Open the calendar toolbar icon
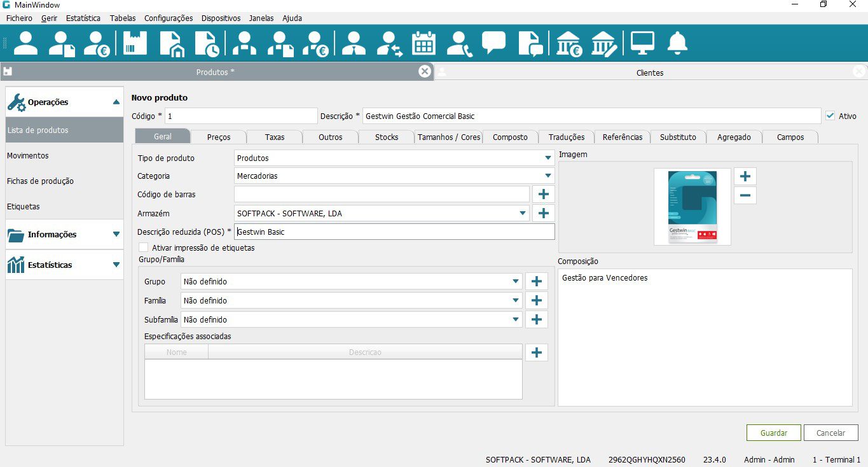Image resolution: width=868 pixels, height=467 pixels. 424,43
